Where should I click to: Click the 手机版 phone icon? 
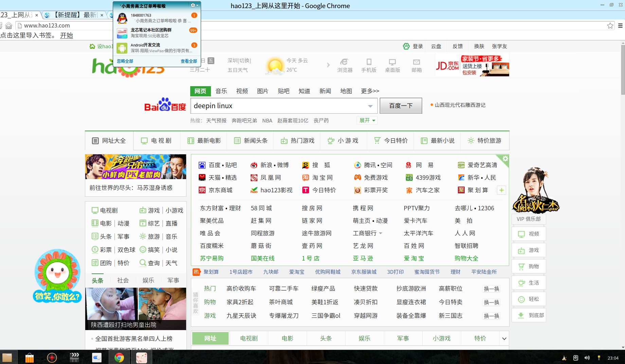click(x=369, y=62)
